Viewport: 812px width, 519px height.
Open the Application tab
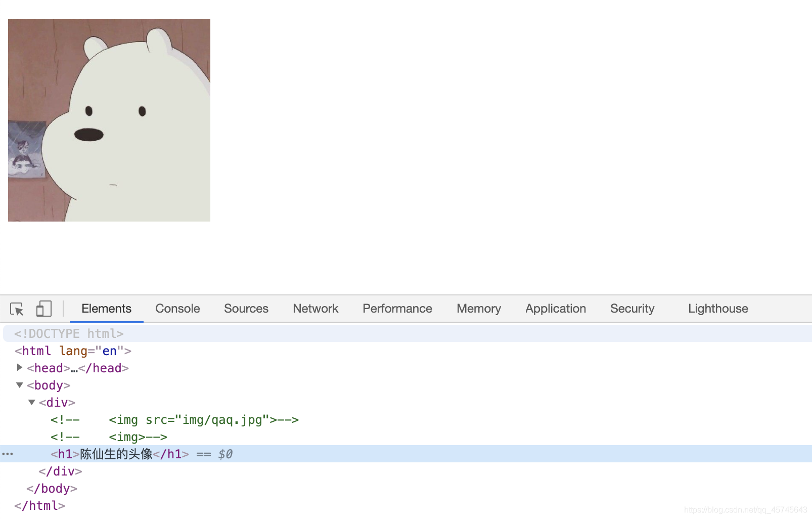tap(556, 309)
